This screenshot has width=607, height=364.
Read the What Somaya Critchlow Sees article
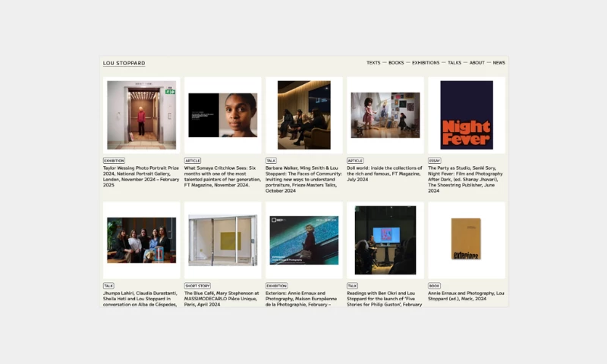(x=222, y=176)
